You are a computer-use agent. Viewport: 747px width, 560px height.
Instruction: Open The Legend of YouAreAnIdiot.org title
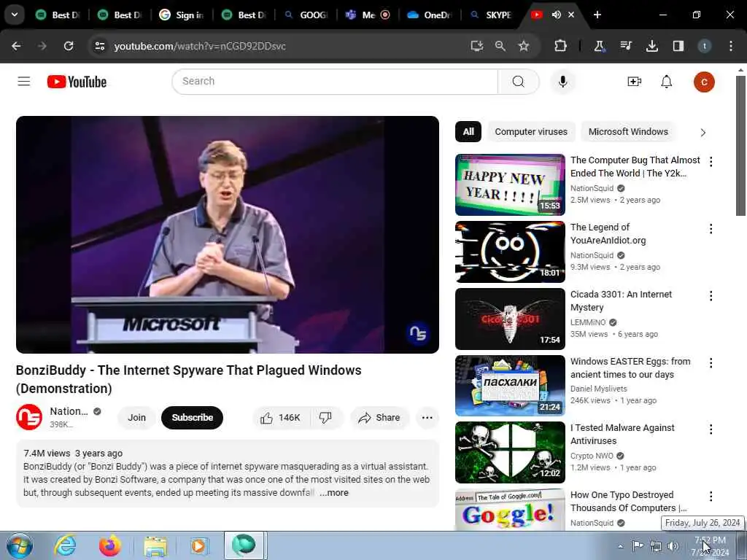[608, 234]
